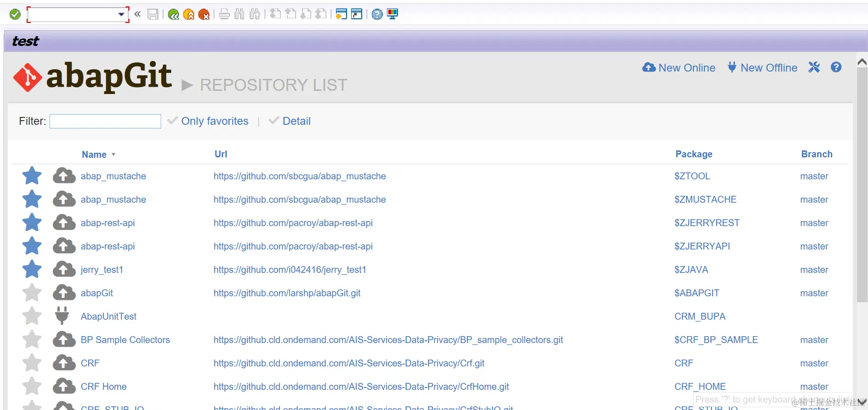Viewport: 868px width, 410px height.
Task: Click scrollbar up arrow
Action: pyautogui.click(x=862, y=61)
